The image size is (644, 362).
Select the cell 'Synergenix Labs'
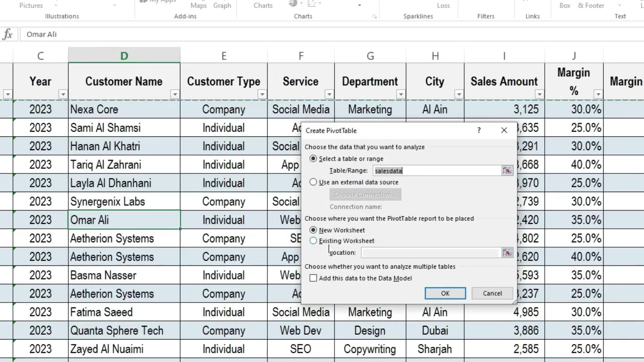coord(124,202)
